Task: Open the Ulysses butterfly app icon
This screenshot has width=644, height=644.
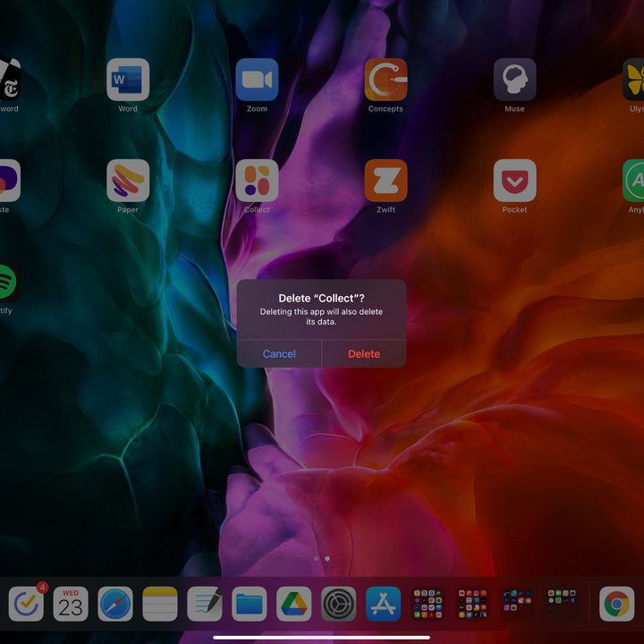Action: click(x=633, y=80)
